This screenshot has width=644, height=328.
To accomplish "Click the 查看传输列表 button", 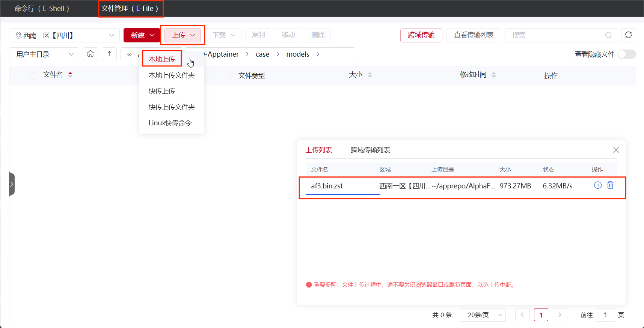I will 473,35.
